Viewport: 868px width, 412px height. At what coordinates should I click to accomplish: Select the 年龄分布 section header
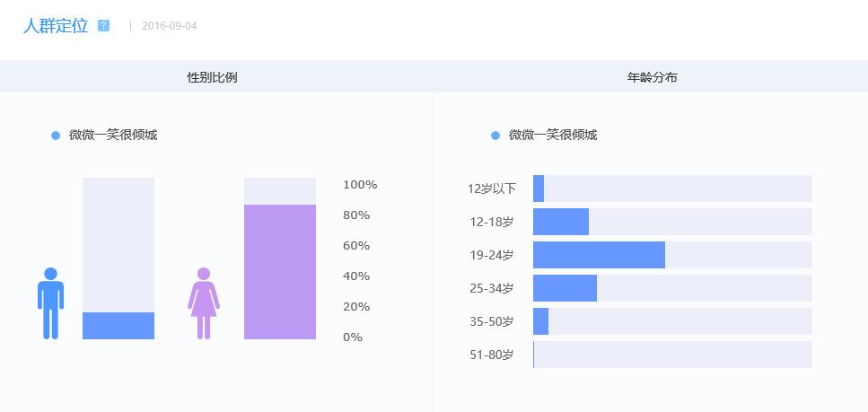[653, 78]
